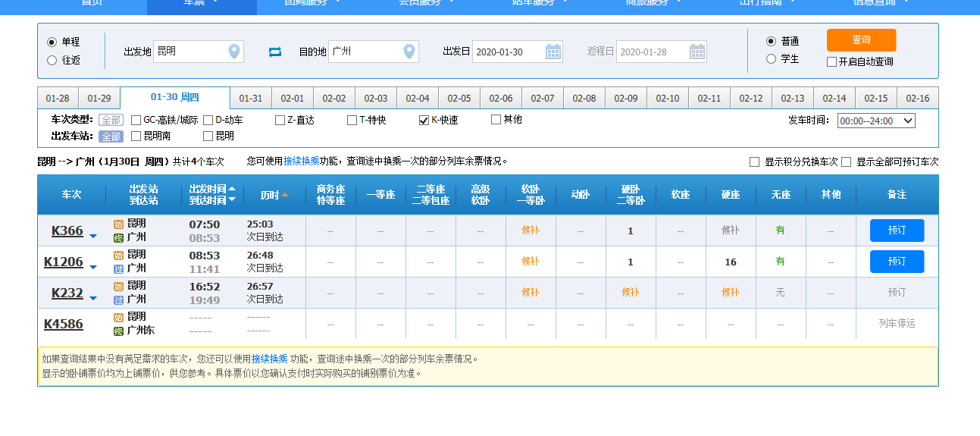Check 昆明 departure station filter
The height and width of the screenshot is (436, 980).
pos(208,136)
